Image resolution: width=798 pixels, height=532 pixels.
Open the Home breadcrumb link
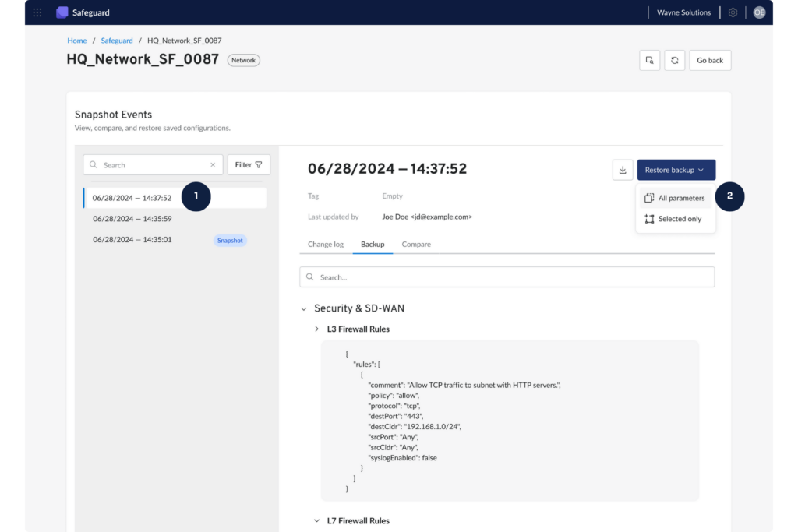pos(76,40)
